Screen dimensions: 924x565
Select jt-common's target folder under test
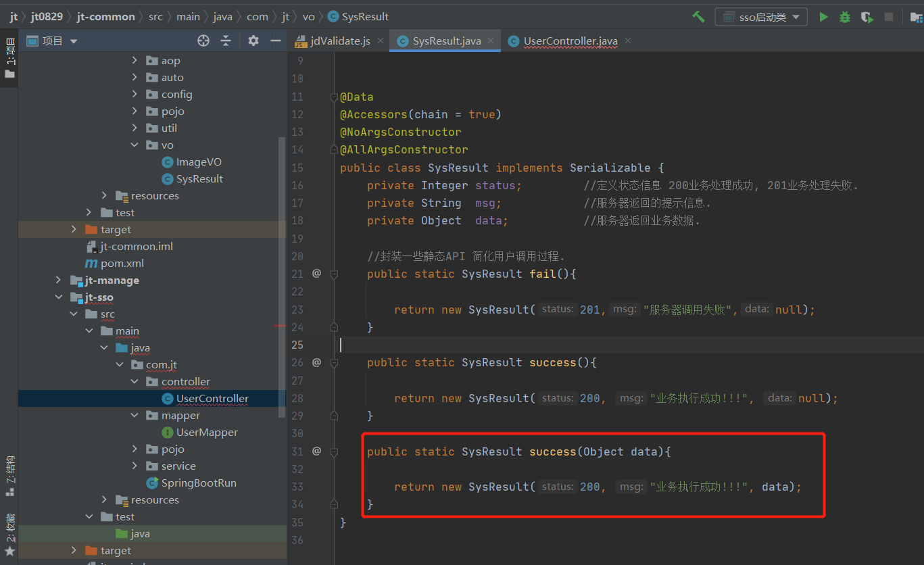coord(108,230)
